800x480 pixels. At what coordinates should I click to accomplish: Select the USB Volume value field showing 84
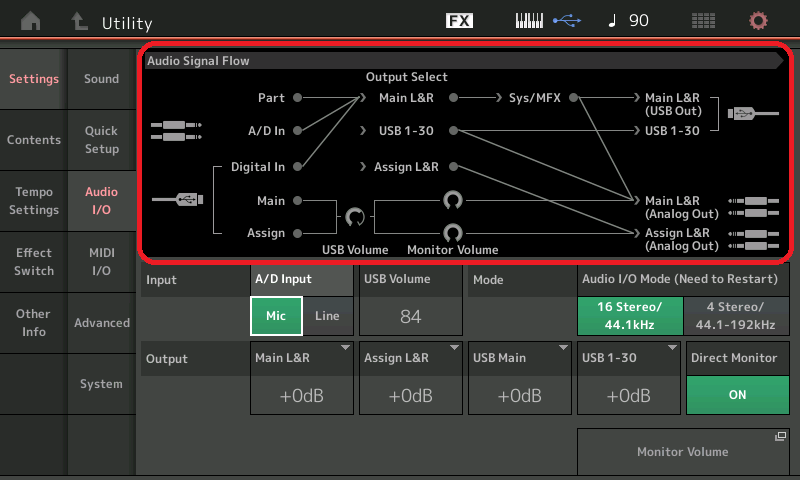(410, 316)
